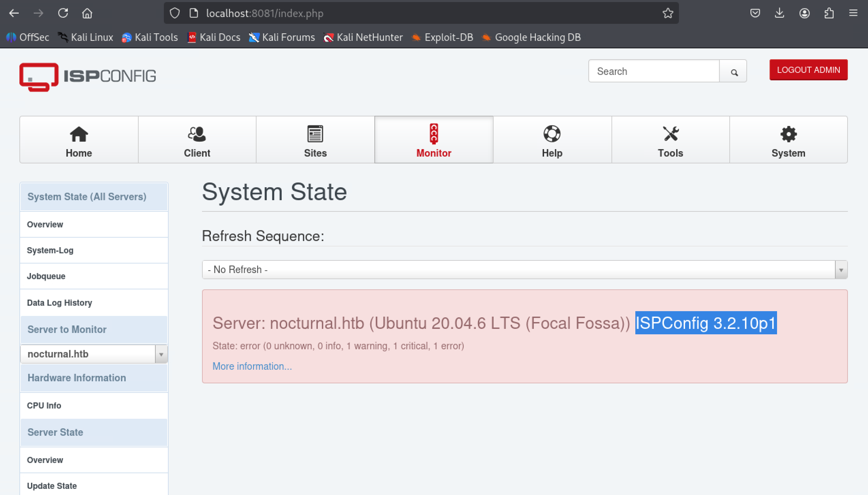Open the Pocket save icon

(755, 13)
